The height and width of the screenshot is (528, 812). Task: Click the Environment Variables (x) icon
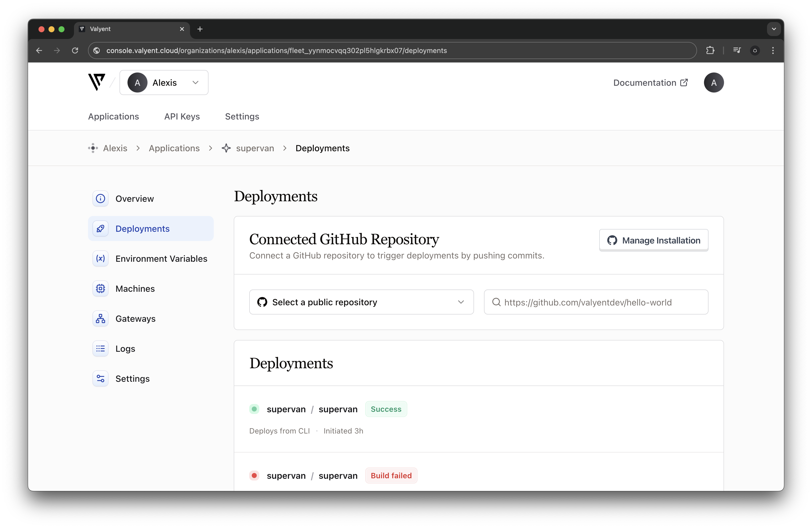(100, 258)
